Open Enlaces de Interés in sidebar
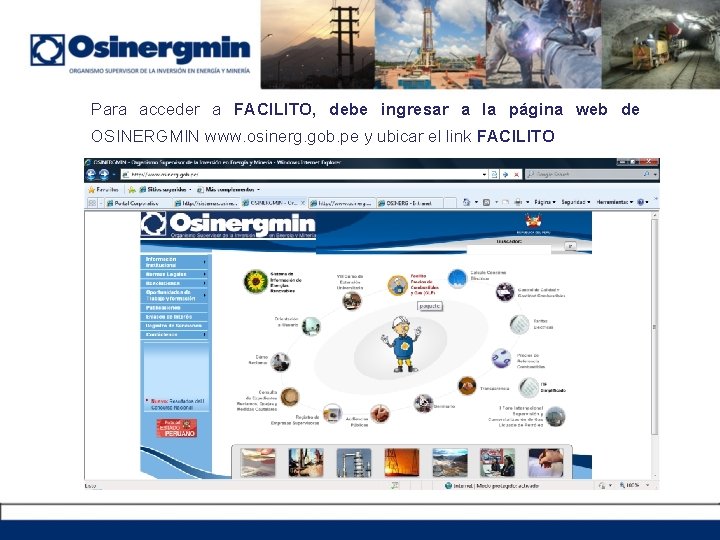Viewport: 720px width, 540px height. pyautogui.click(x=175, y=317)
